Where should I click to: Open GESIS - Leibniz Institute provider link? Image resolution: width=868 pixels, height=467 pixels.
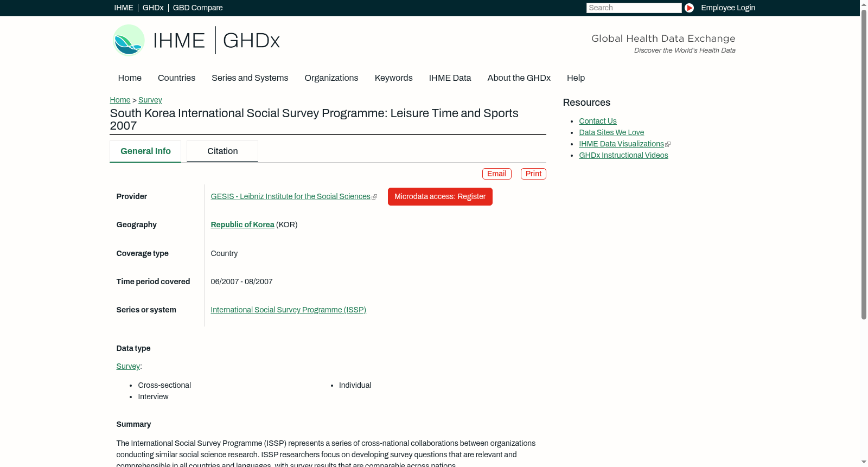(x=290, y=196)
